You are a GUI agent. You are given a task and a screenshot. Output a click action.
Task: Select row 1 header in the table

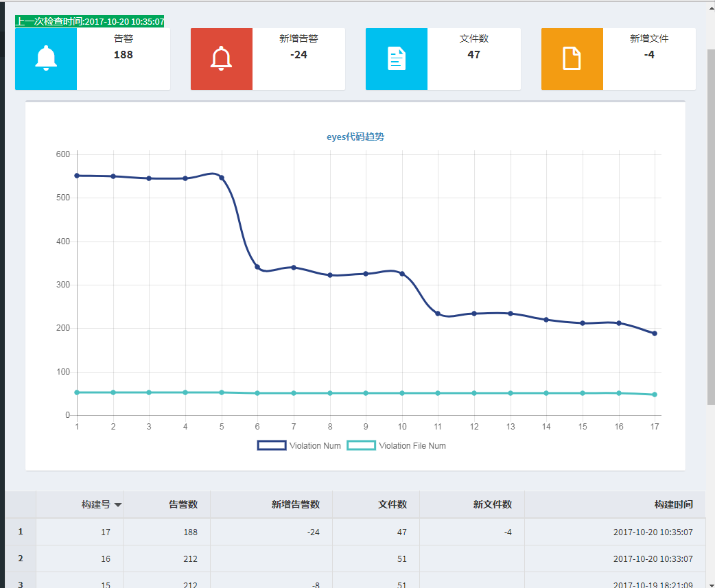(21, 531)
